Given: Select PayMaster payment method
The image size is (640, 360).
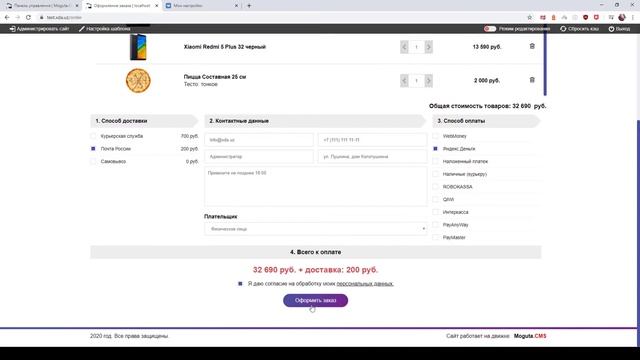Looking at the screenshot, I should [x=436, y=237].
